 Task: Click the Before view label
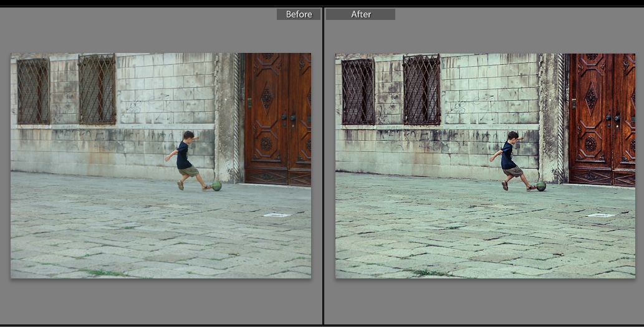point(299,14)
